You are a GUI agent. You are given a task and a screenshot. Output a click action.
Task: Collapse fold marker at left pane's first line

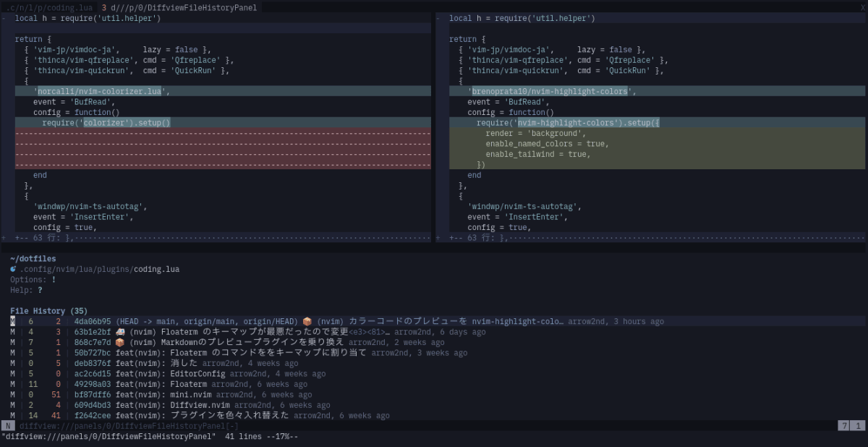coord(4,18)
